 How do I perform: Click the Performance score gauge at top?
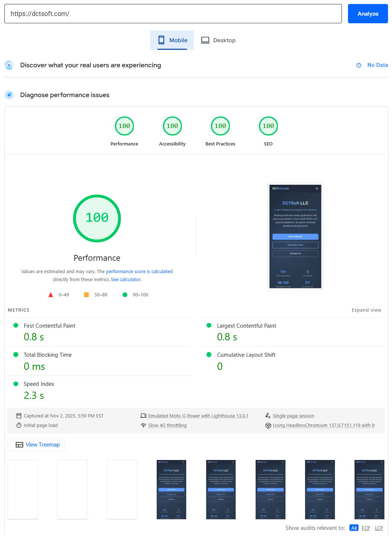click(x=124, y=126)
